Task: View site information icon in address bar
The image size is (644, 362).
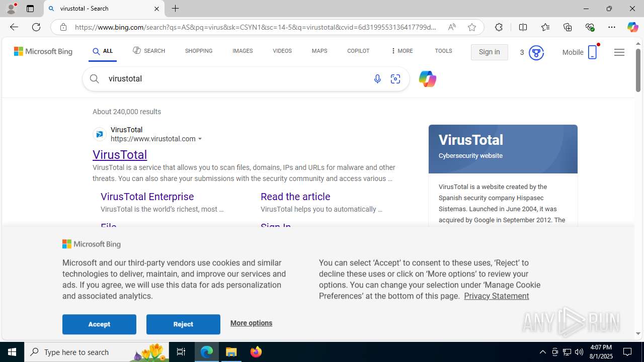Action: click(x=63, y=27)
